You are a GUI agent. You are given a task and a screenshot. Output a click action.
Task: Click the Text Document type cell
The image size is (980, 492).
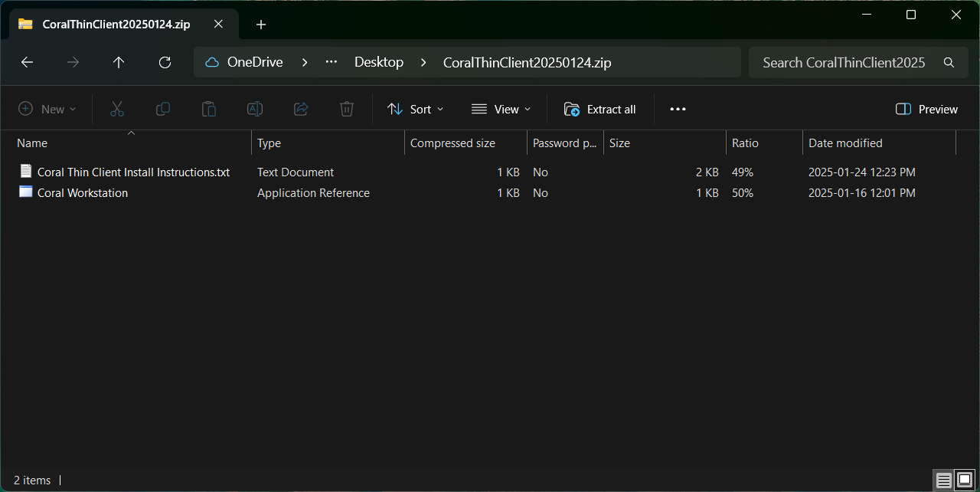click(296, 172)
